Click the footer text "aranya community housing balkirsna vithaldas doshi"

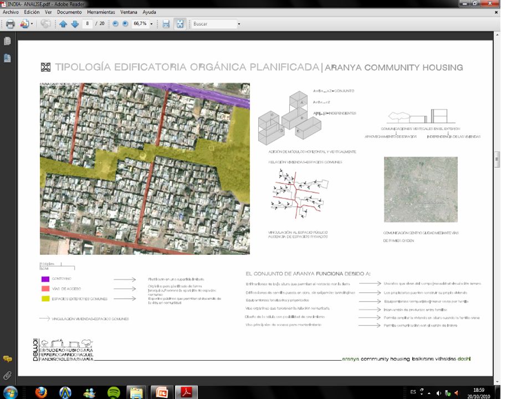pyautogui.click(x=406, y=359)
